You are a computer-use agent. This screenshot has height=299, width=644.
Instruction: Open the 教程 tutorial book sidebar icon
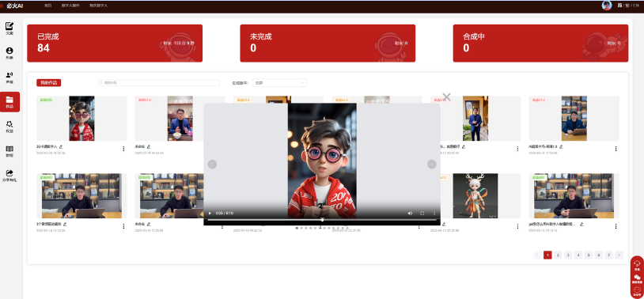[9, 151]
